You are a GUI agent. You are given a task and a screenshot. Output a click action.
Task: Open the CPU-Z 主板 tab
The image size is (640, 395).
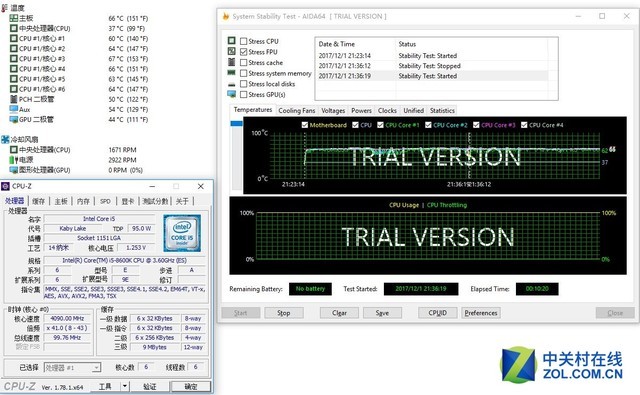tap(61, 201)
